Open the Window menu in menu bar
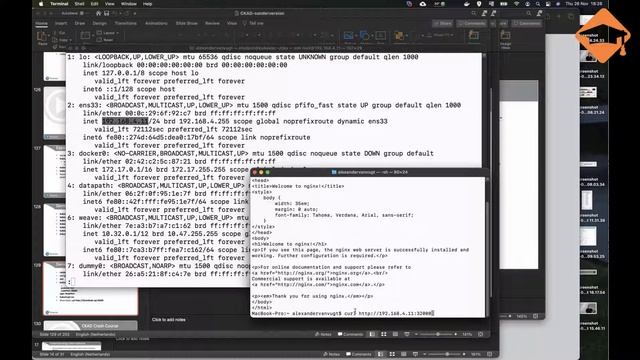Screen dimensions: 640x360 [129, 4]
